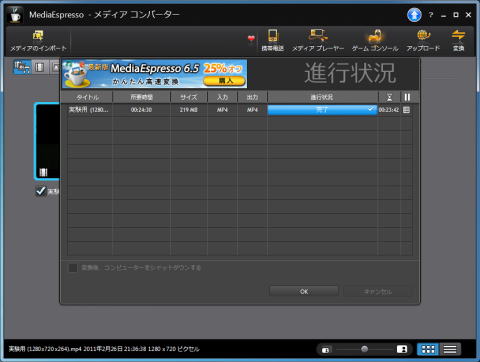Click the completed blue progress bar
This screenshot has width=480, height=362.
[322, 110]
